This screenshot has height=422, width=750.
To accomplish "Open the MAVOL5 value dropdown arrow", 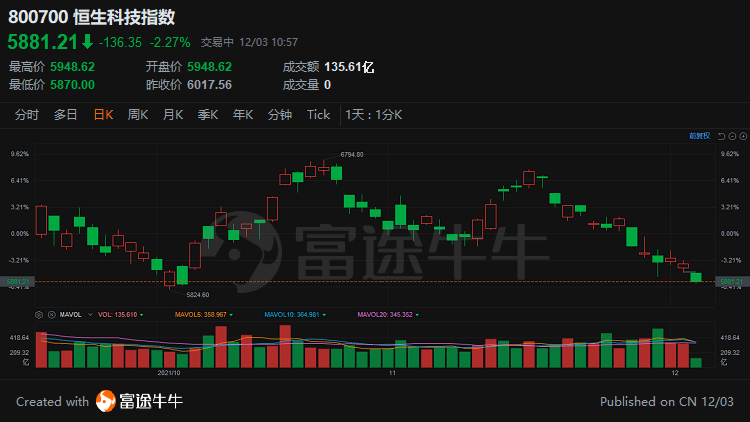I will (x=231, y=315).
